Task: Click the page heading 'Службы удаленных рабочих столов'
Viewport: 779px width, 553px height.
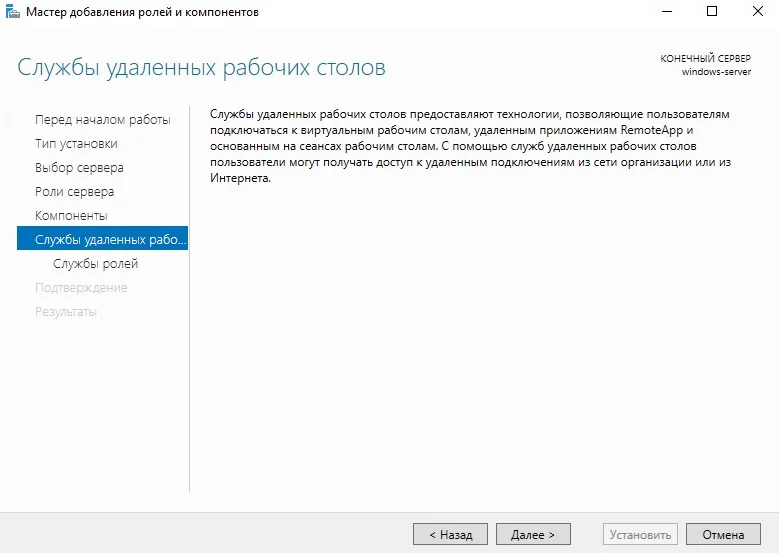Action: (201, 68)
